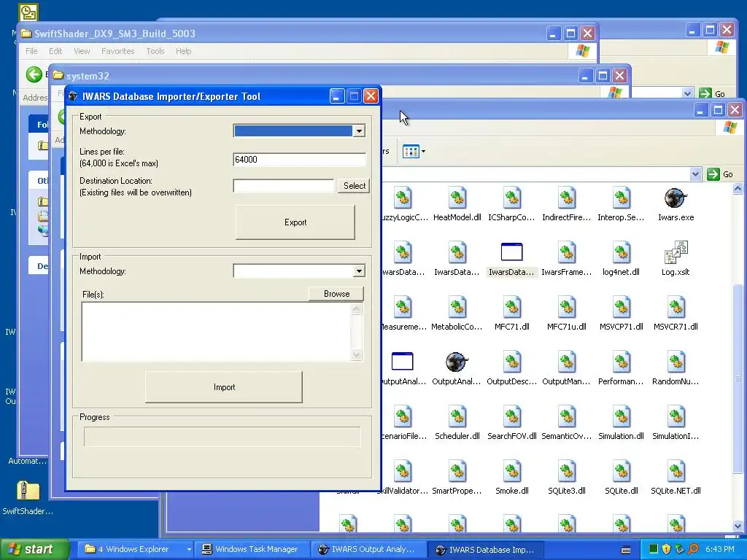Select the OutputMan... dll icon

(x=566, y=362)
